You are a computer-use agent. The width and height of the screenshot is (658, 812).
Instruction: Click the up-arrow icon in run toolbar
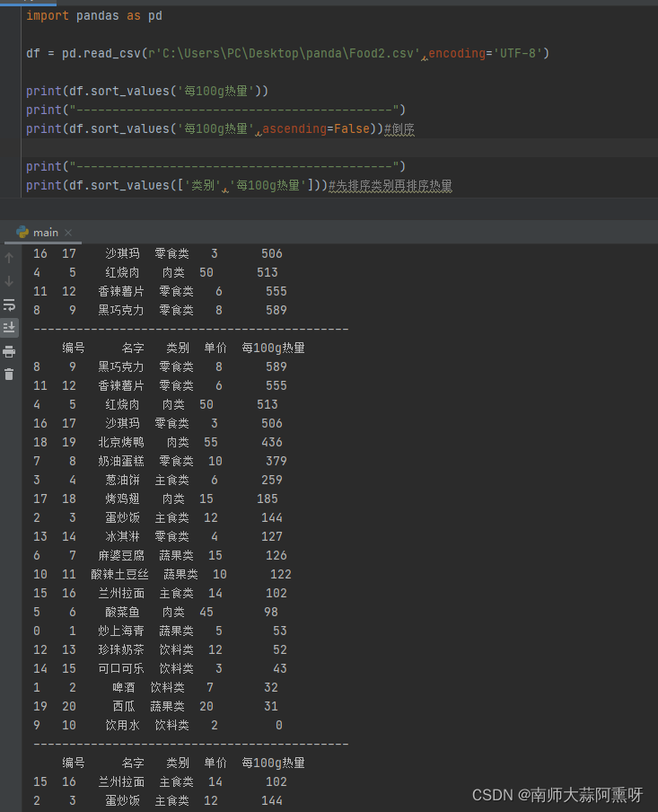(9, 258)
